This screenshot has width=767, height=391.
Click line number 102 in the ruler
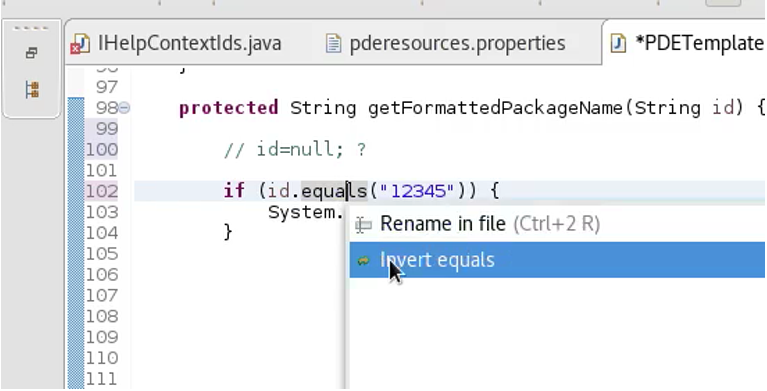(x=102, y=191)
